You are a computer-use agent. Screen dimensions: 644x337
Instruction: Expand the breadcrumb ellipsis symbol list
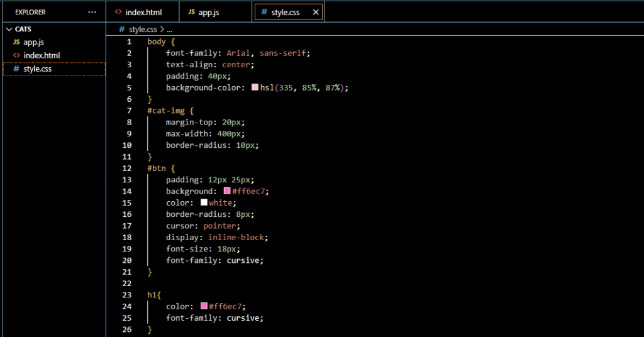point(170,29)
